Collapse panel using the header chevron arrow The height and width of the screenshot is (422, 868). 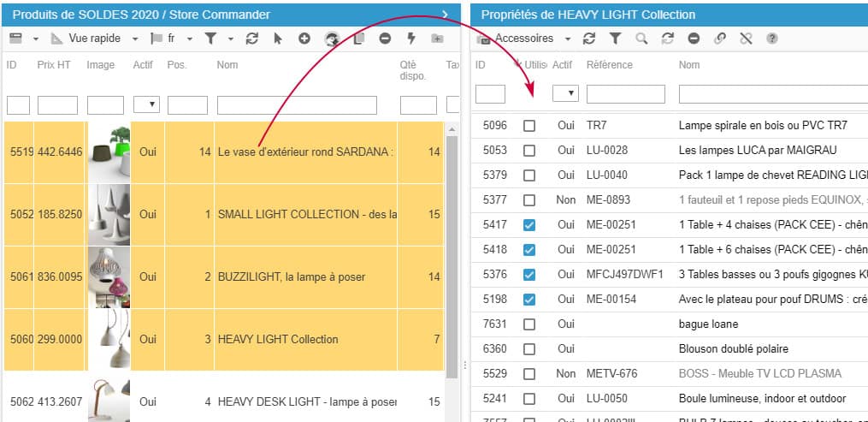pyautogui.click(x=446, y=15)
